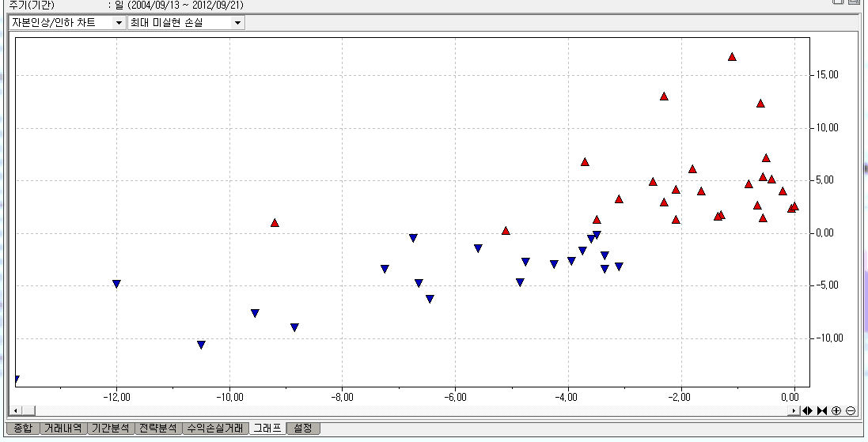Click the lowest blue triangle near -10.50

[x=201, y=345]
